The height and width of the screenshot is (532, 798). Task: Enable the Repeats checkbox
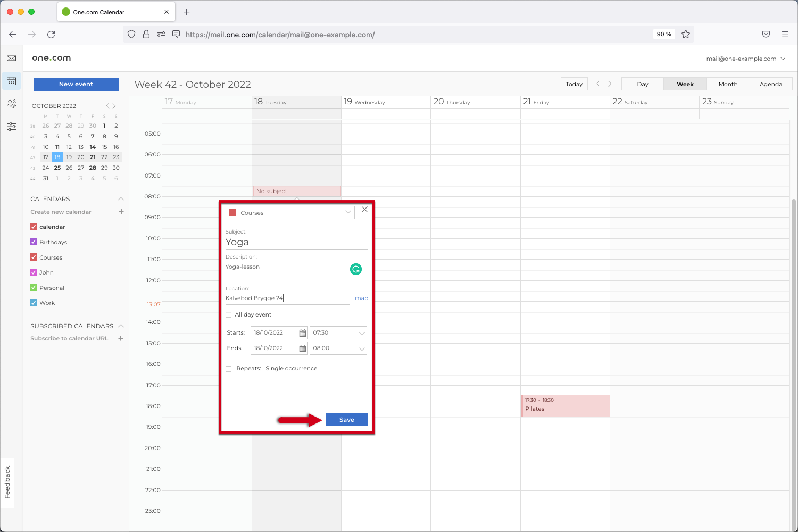tap(229, 369)
